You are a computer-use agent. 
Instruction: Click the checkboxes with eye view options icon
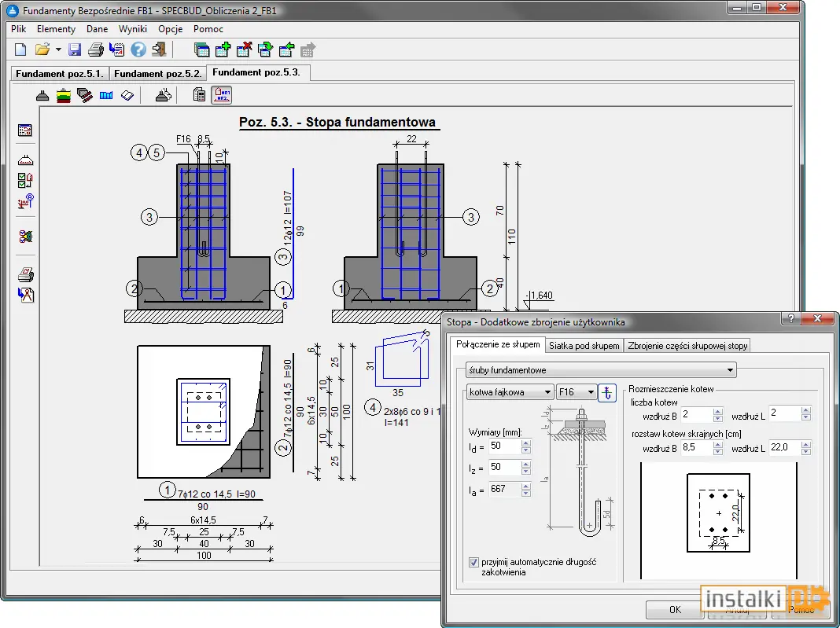(25, 236)
